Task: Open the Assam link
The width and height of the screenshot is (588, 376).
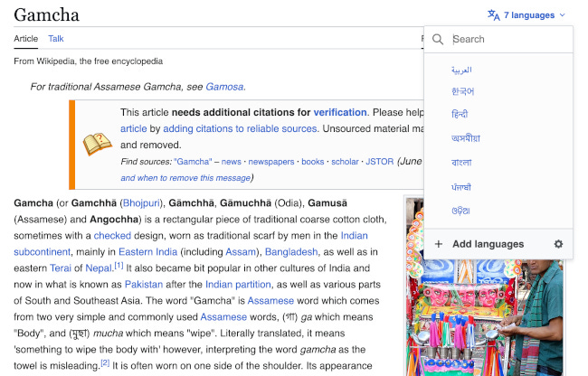Action: [x=240, y=251]
